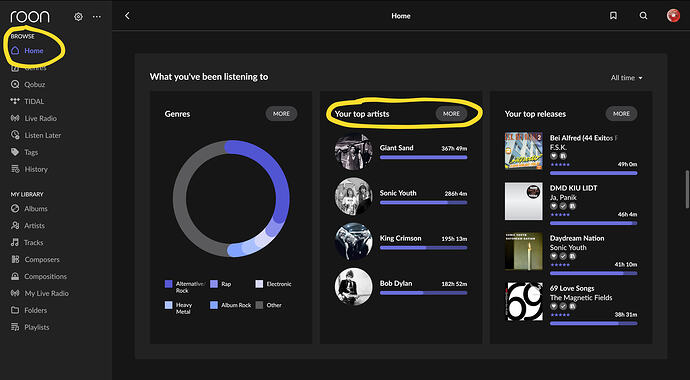Open the search magnifier icon
The width and height of the screenshot is (690, 380).
click(643, 16)
